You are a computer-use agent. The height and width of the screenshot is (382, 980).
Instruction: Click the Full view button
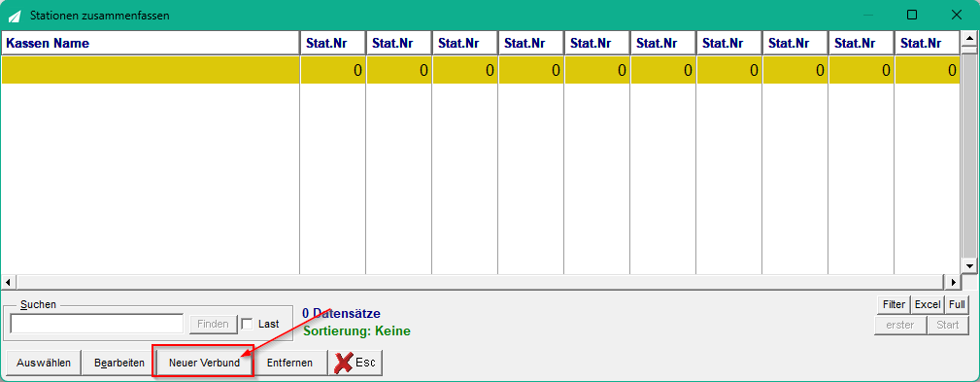[957, 305]
